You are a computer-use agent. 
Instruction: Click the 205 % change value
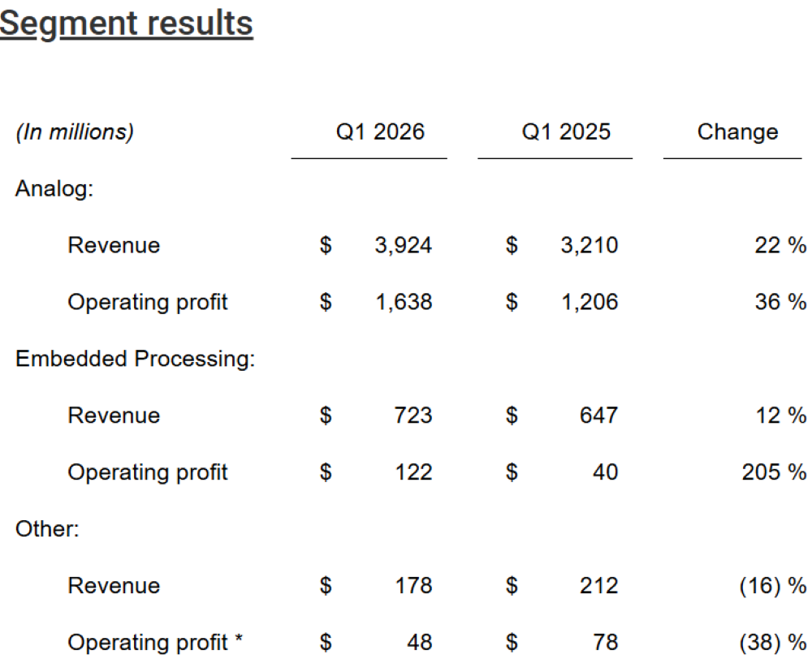click(774, 473)
